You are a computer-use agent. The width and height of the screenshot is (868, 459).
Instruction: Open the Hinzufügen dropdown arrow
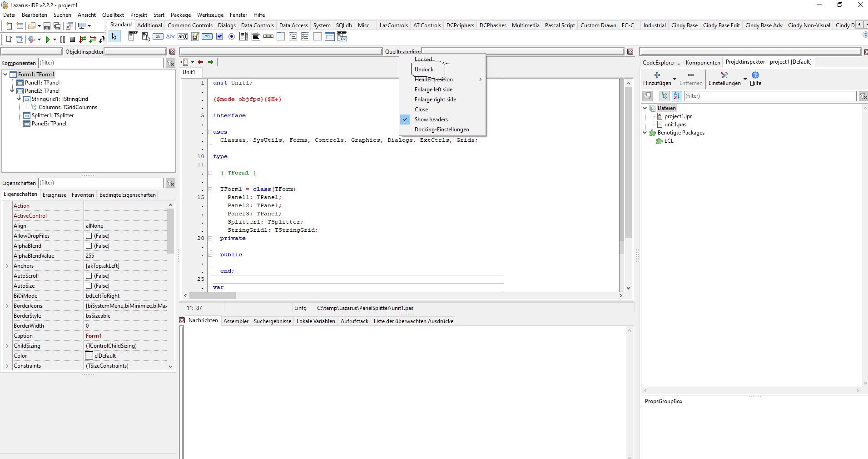coord(675,79)
